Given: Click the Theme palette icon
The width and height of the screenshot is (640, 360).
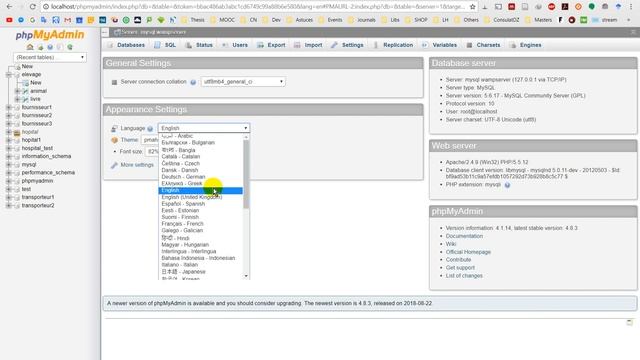Looking at the screenshot, I should (x=114, y=140).
